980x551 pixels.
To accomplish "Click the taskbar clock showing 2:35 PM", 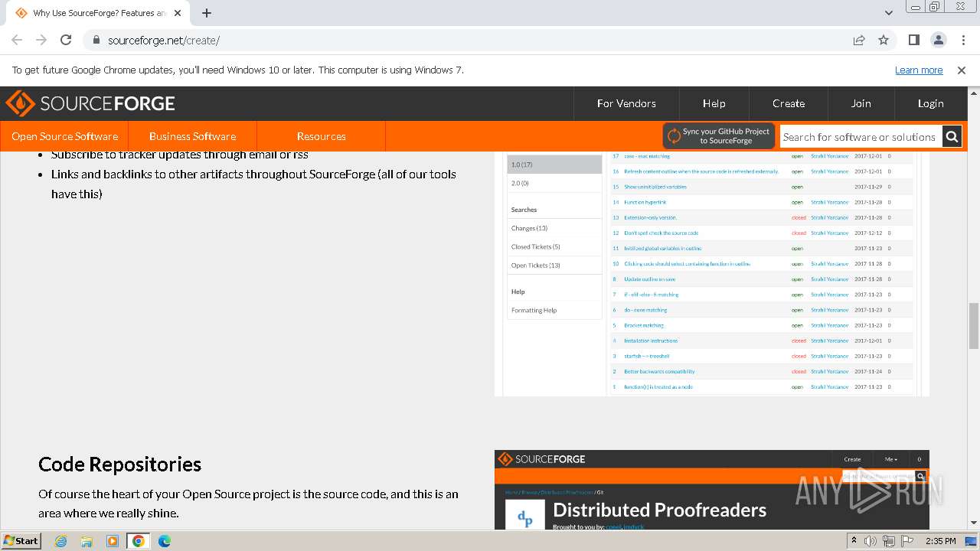I will tap(940, 541).
